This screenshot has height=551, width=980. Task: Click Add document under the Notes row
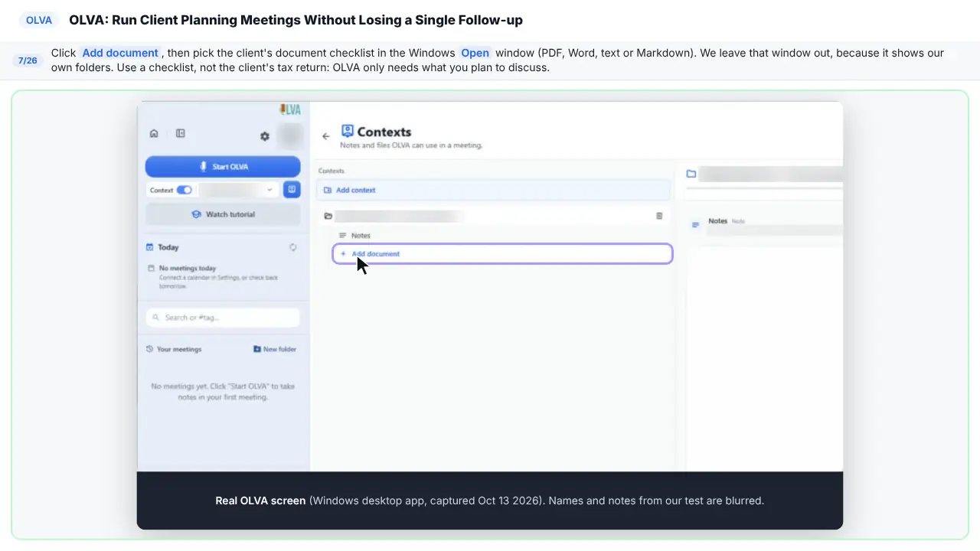pyautogui.click(x=502, y=253)
